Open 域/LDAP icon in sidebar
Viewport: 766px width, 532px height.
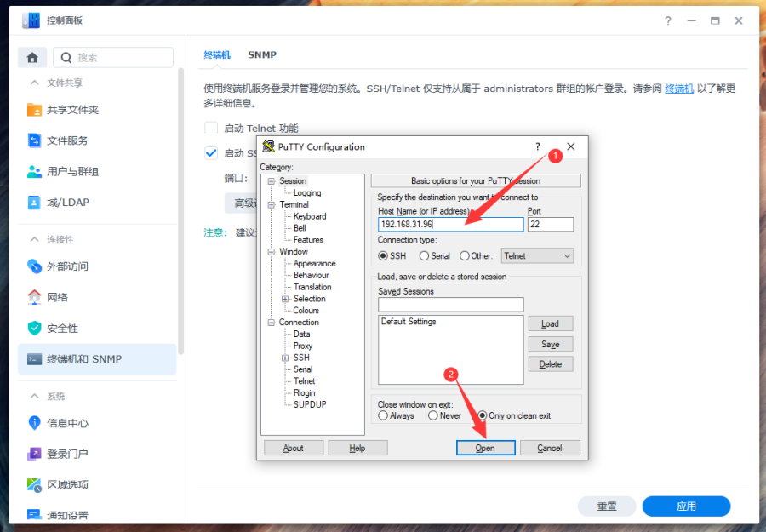coord(34,203)
